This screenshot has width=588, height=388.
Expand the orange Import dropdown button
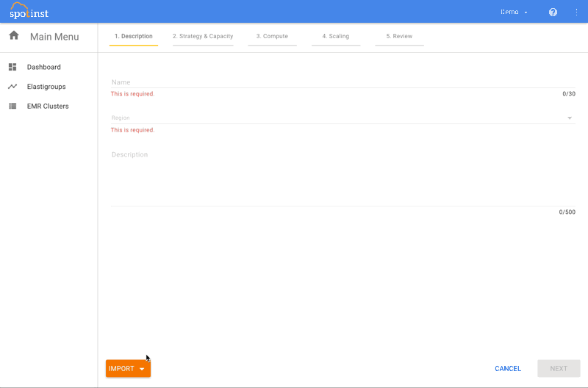(128, 368)
